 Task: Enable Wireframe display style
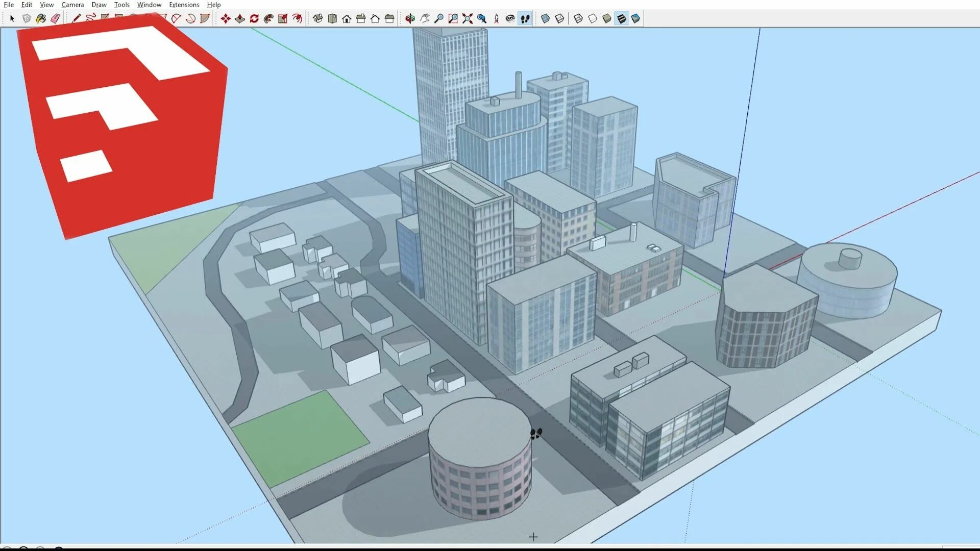coord(578,19)
